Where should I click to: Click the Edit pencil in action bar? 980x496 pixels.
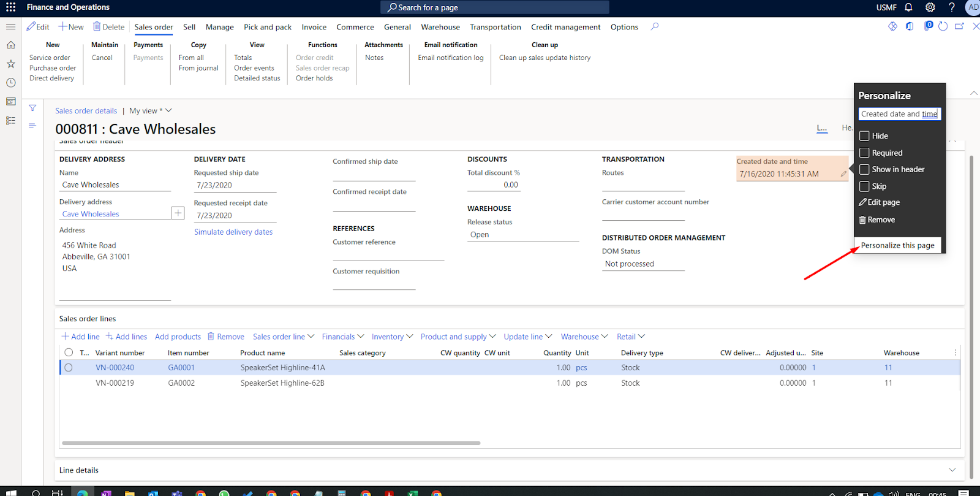pos(38,27)
